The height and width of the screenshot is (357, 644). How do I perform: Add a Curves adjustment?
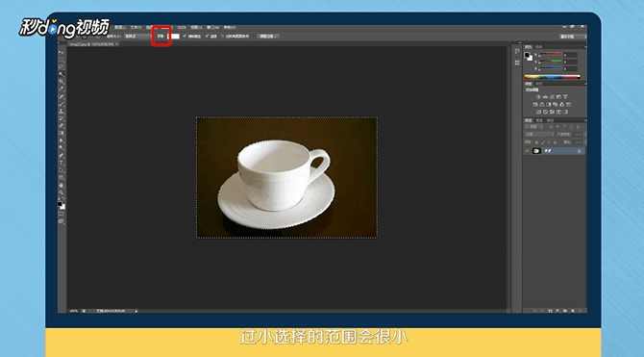pyautogui.click(x=552, y=96)
